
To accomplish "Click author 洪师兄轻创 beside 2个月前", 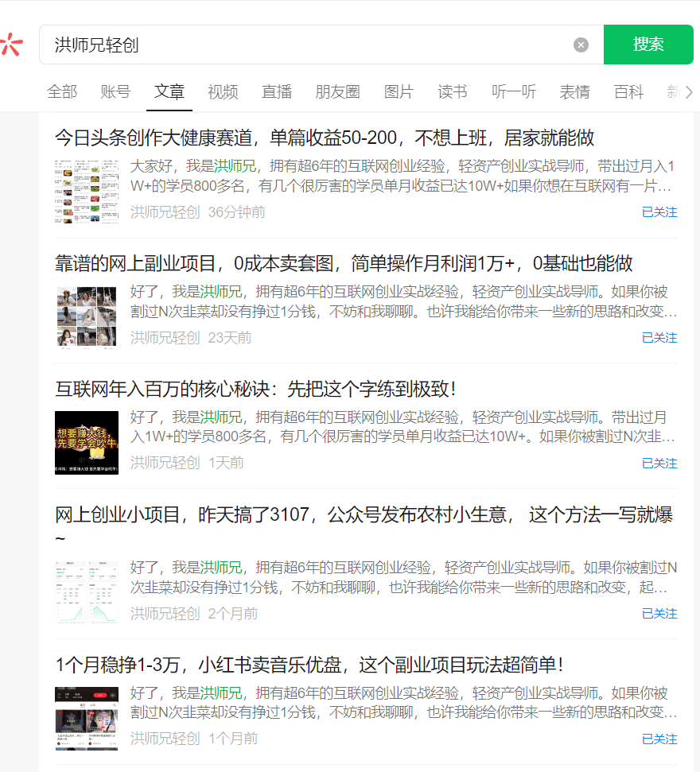I will tap(165, 614).
